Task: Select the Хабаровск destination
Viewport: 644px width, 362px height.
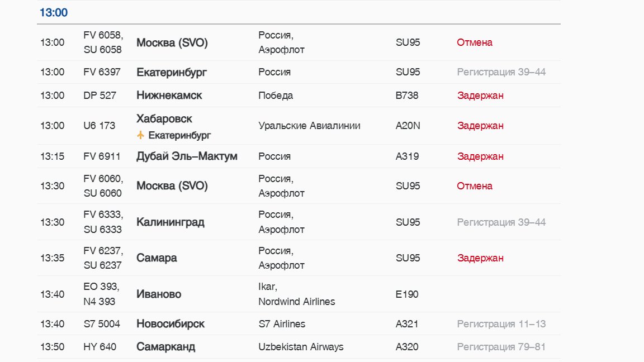Action: [164, 119]
